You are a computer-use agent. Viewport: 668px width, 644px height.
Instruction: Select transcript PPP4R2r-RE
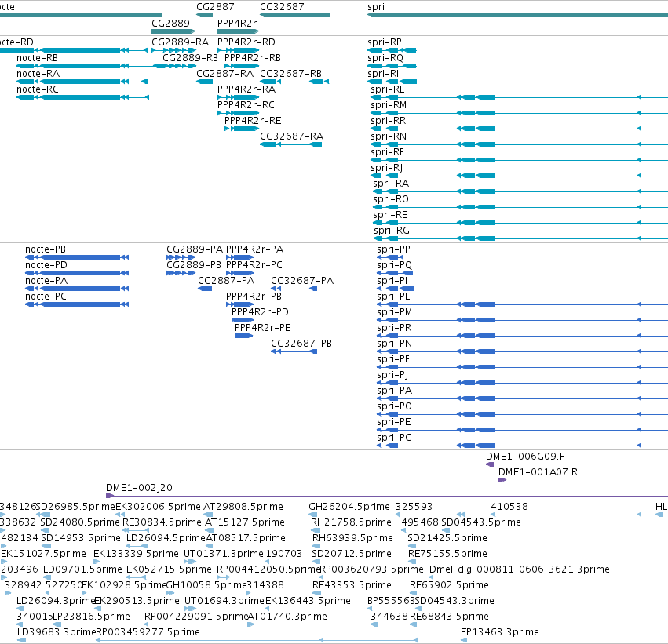point(253,121)
